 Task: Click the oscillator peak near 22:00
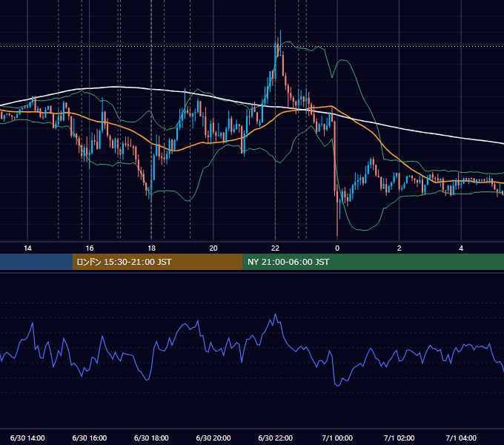point(276,314)
